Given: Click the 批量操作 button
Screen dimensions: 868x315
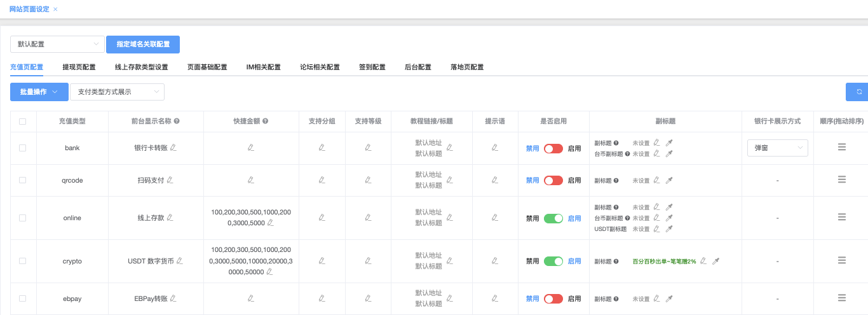Looking at the screenshot, I should point(39,92).
